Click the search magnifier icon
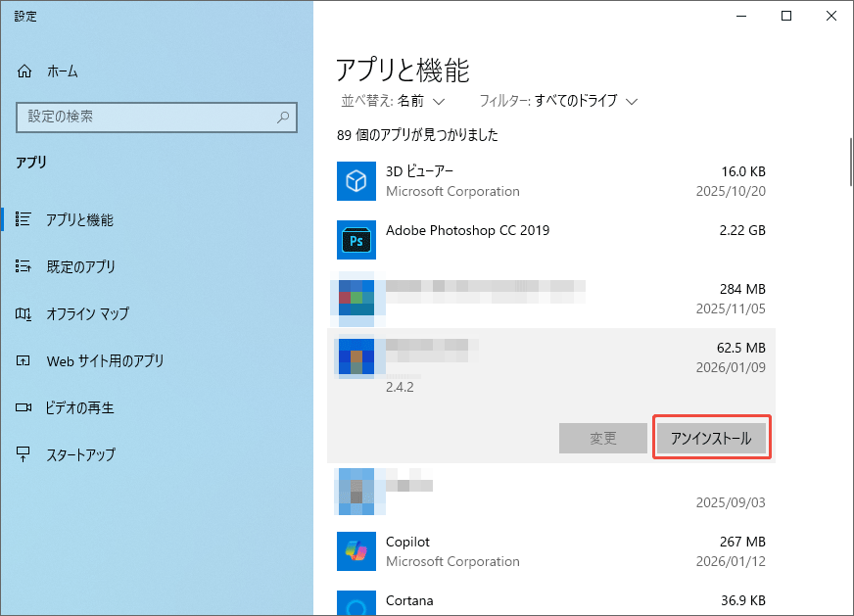This screenshot has height=616, width=854. pyautogui.click(x=284, y=118)
